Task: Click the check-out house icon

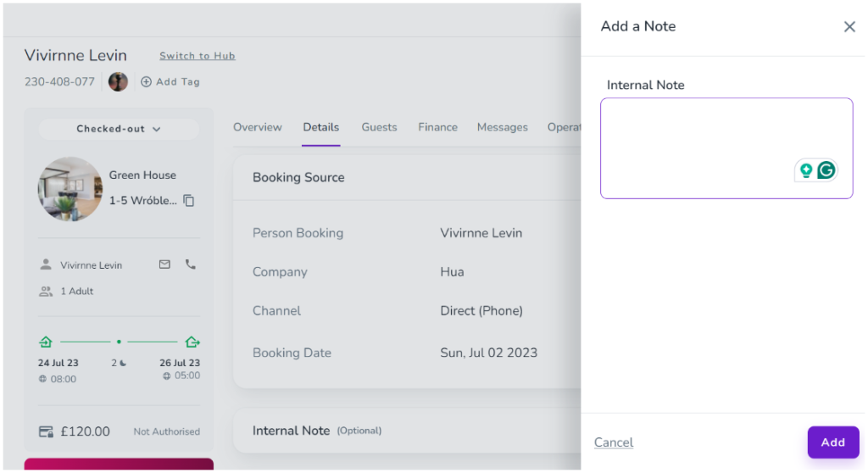Action: (192, 342)
